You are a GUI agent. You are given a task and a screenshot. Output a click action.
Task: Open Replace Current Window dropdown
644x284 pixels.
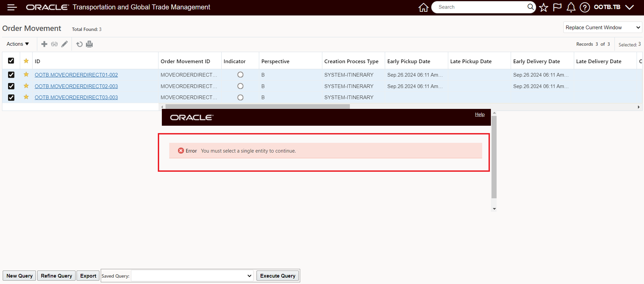[x=603, y=28]
